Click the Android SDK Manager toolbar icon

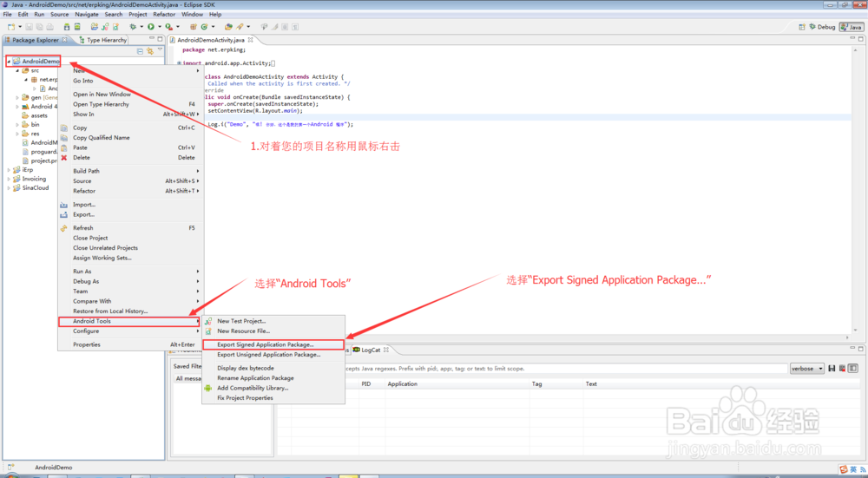pyautogui.click(x=67, y=27)
